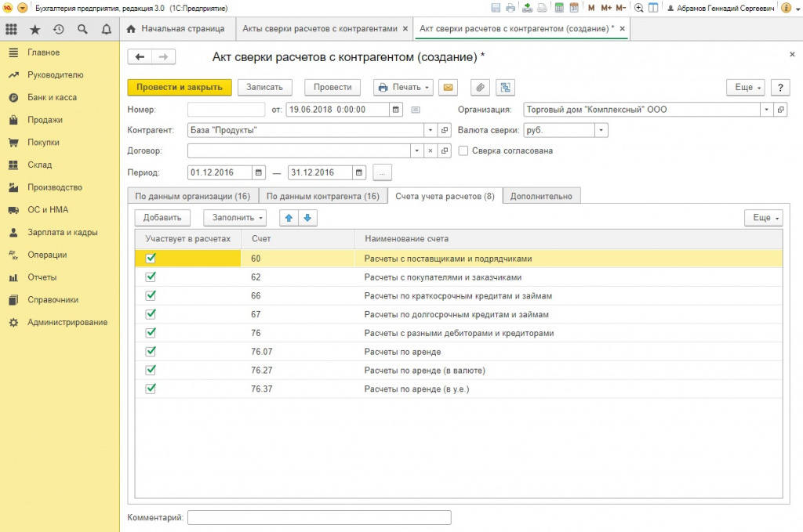Uncheck account 60 participation checkbox
This screenshot has height=532, width=803.
151,258
